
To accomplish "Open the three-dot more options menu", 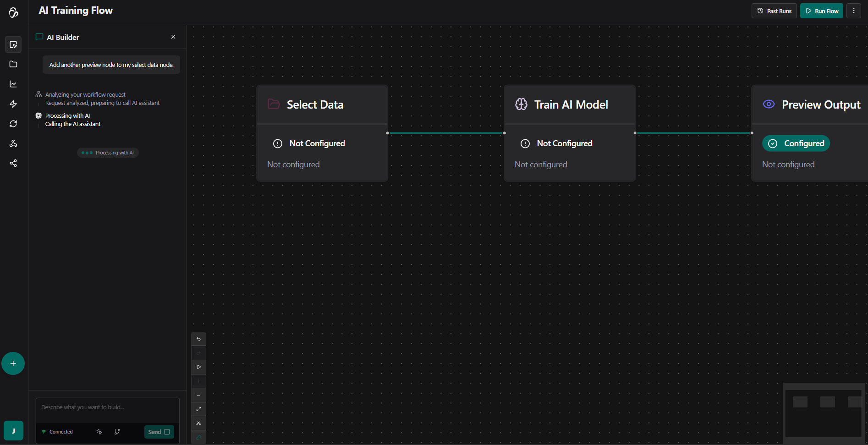I will [853, 11].
